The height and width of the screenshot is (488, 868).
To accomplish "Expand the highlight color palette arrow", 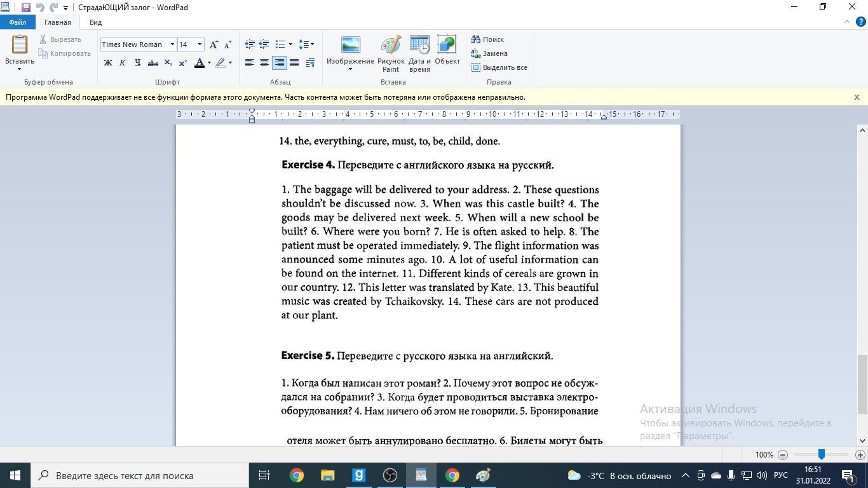I will (x=230, y=63).
